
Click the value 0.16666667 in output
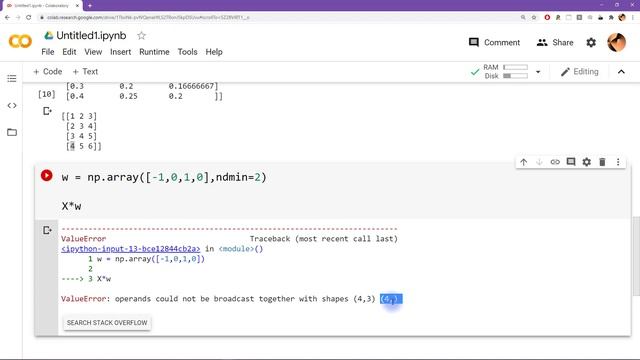[191, 86]
